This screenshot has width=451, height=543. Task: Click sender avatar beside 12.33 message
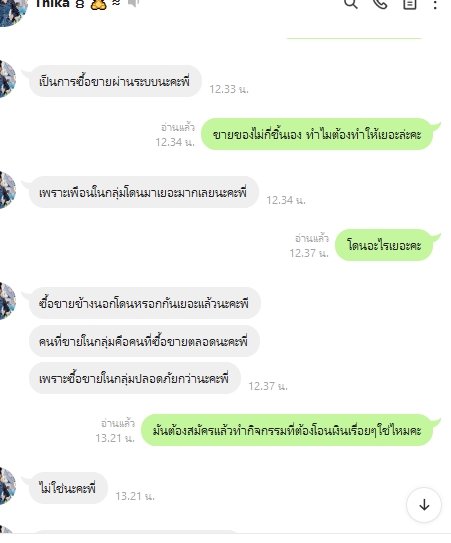(7, 79)
